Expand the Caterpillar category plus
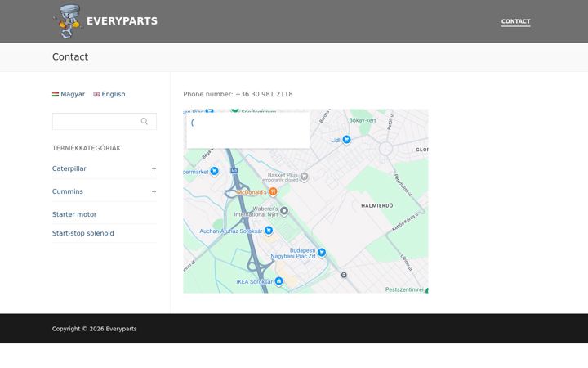The image size is (588, 368). (154, 169)
